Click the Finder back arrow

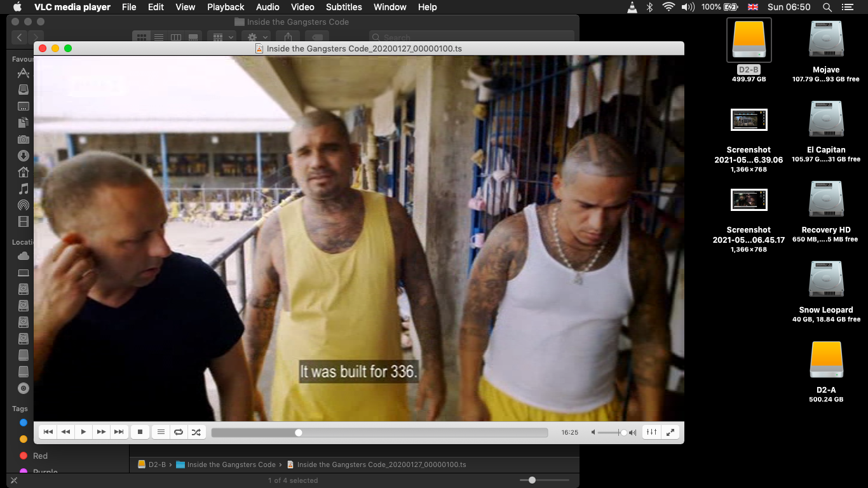pyautogui.click(x=20, y=37)
